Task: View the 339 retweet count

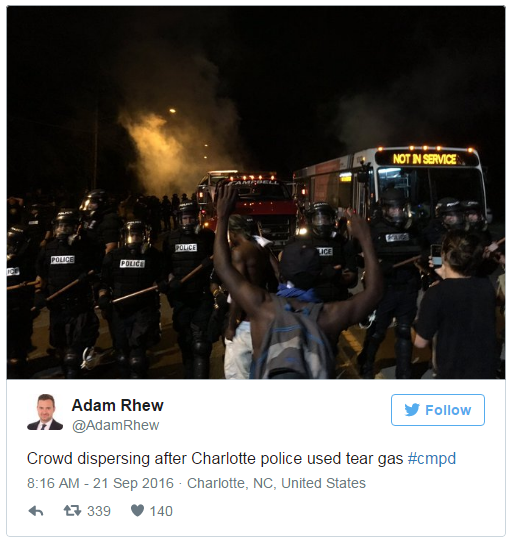Action: pos(99,511)
